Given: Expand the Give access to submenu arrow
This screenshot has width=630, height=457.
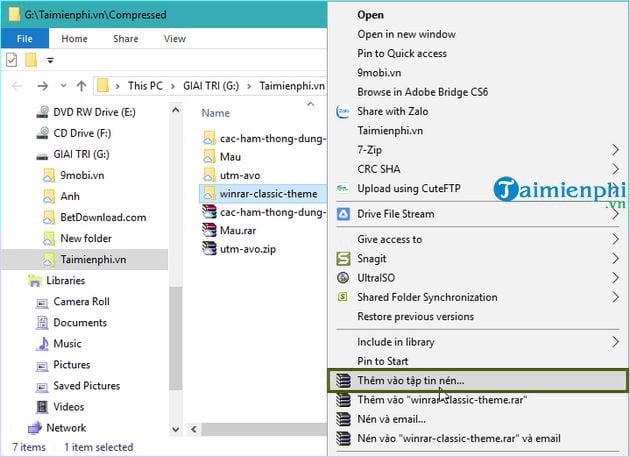Looking at the screenshot, I should (615, 239).
